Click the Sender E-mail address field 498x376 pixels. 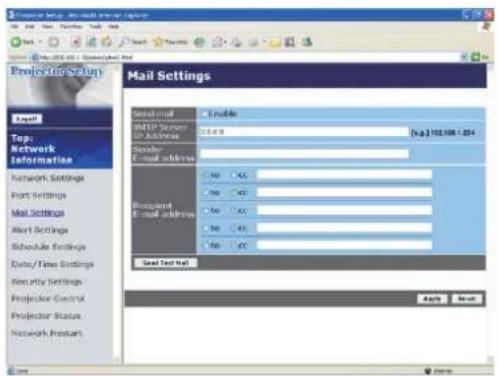304,154
